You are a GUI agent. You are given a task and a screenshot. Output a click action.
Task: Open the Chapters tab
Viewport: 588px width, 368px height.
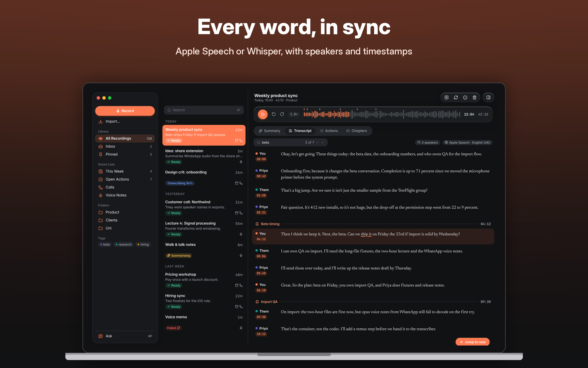(x=356, y=131)
